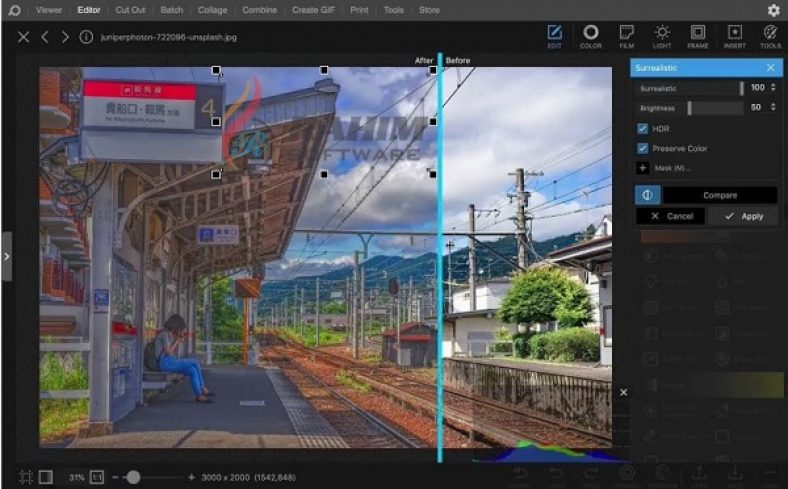Click the Tools icon at top right

tap(769, 37)
